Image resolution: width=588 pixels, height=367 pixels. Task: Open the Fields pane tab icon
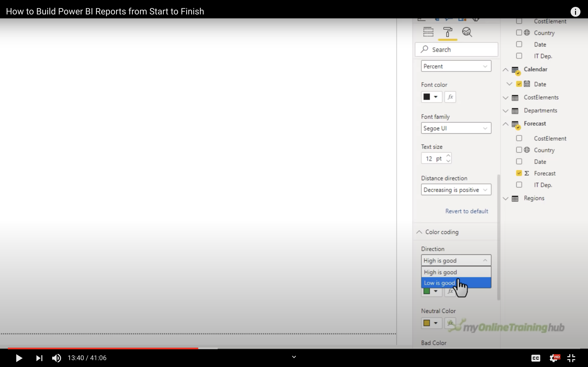tap(428, 32)
